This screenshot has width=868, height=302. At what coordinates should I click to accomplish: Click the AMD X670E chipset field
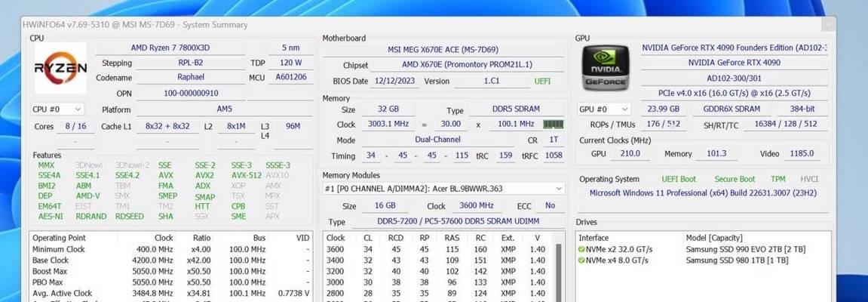467,65
